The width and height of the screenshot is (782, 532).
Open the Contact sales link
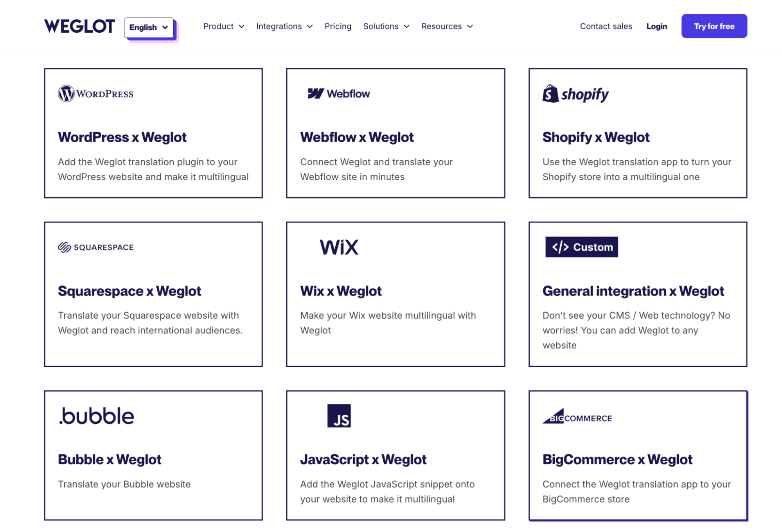click(x=606, y=26)
